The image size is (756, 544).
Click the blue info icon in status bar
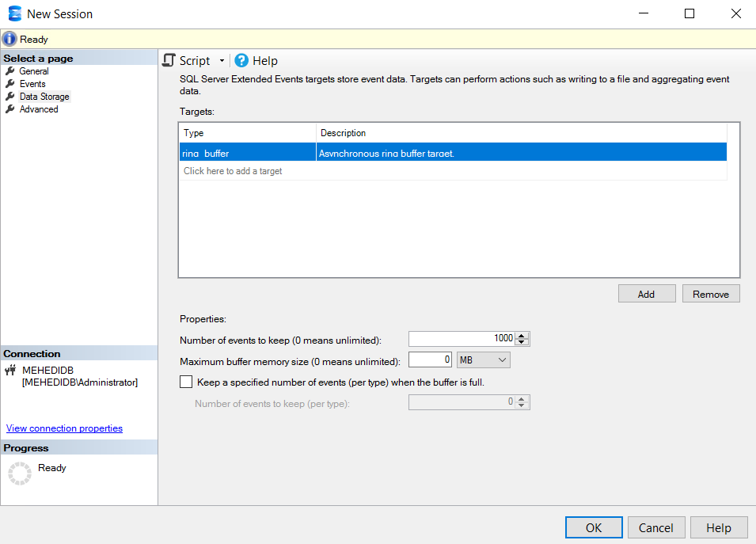tap(9, 39)
